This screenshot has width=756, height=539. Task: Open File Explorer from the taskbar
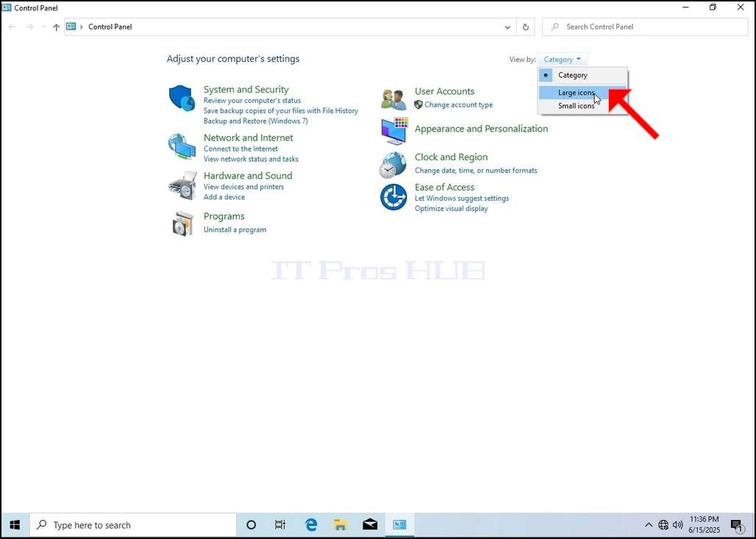pos(341,525)
